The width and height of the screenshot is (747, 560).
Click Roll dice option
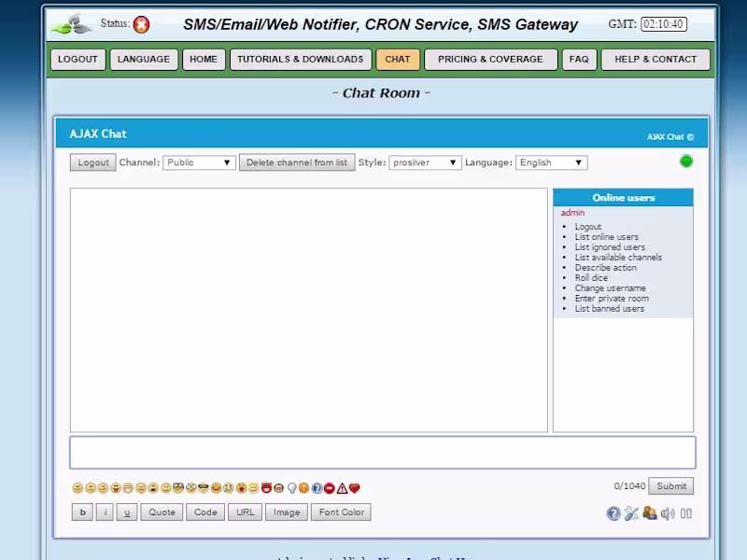pyautogui.click(x=591, y=277)
